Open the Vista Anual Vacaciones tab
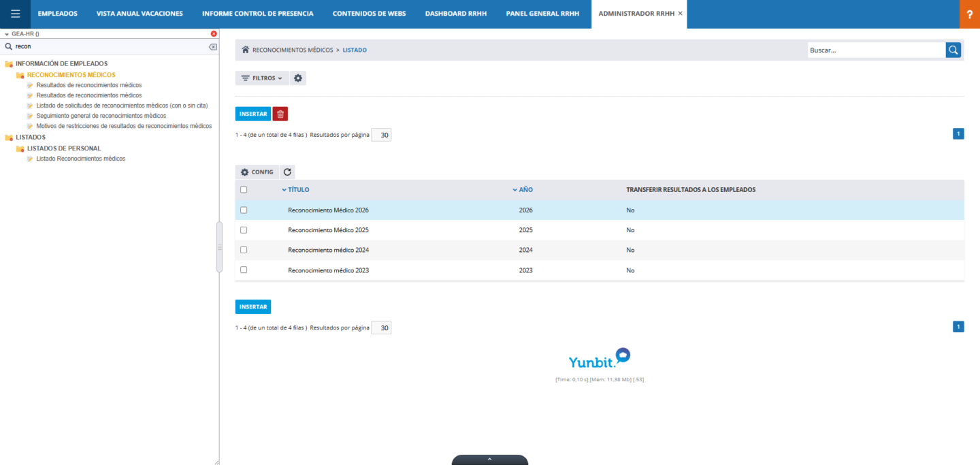 coord(140,14)
